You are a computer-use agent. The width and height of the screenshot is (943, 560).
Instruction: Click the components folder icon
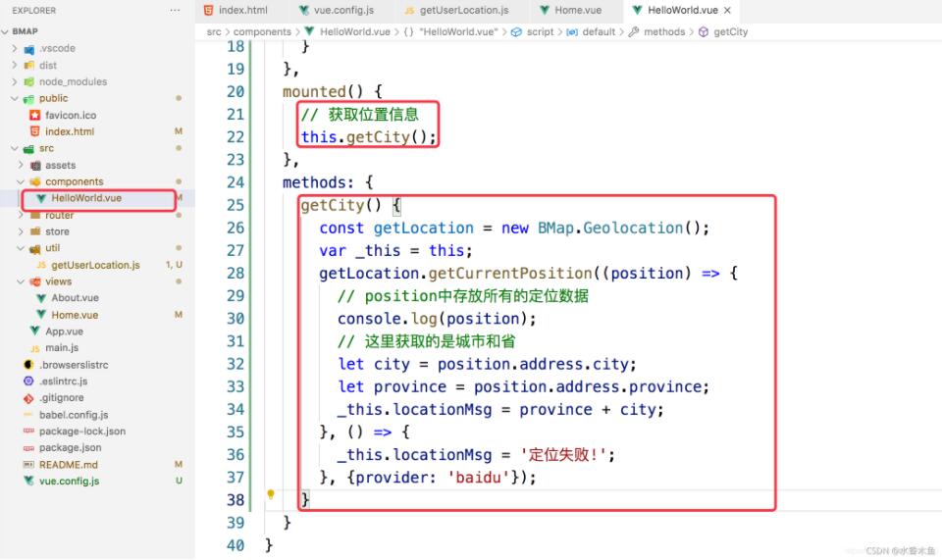pyautogui.click(x=35, y=181)
